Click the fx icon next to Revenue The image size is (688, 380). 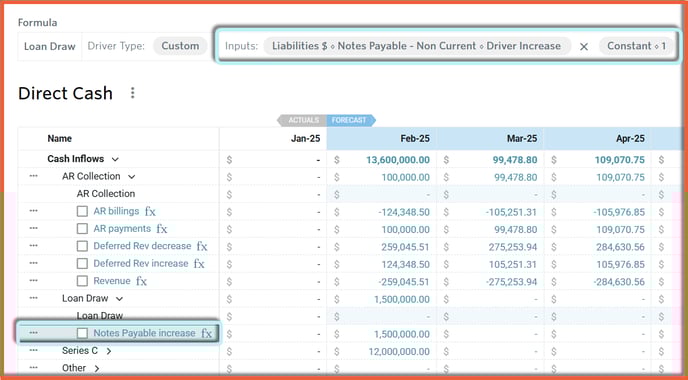click(141, 281)
